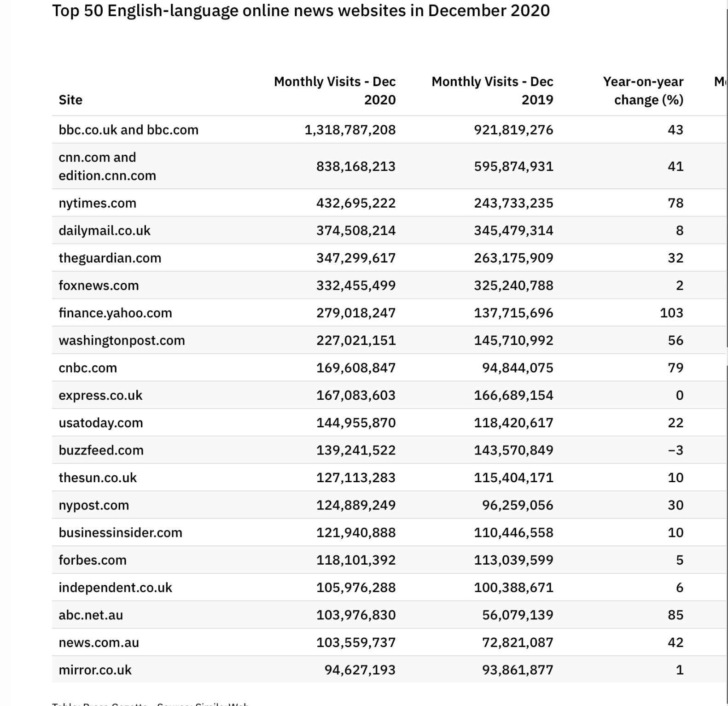Image resolution: width=728 pixels, height=706 pixels.
Task: Select the foxnews 2020 value 332,455,499
Action: click(x=356, y=286)
